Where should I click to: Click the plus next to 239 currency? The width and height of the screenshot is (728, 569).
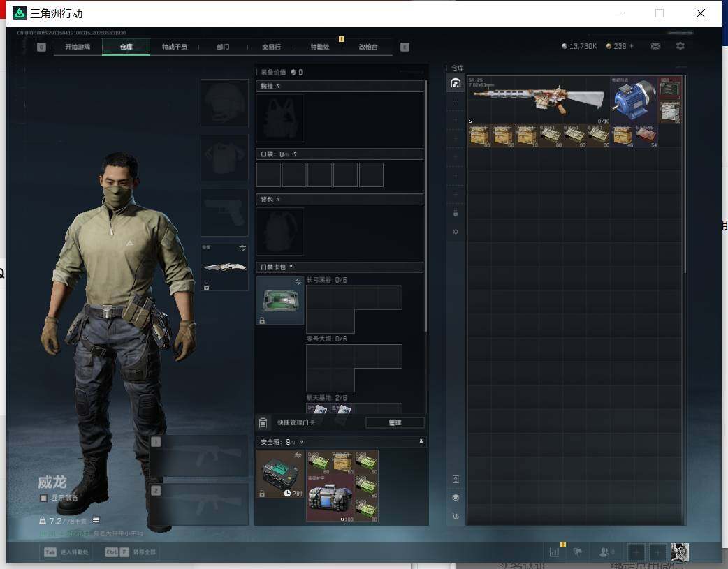[631, 46]
